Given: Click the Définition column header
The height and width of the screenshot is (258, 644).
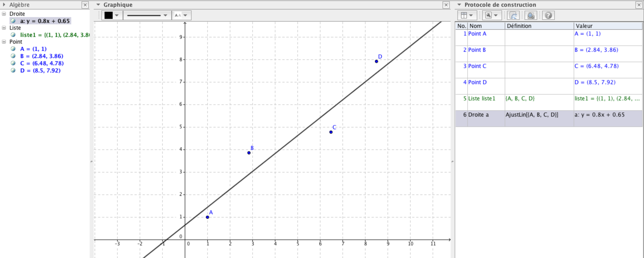Looking at the screenshot, I should pyautogui.click(x=539, y=26).
